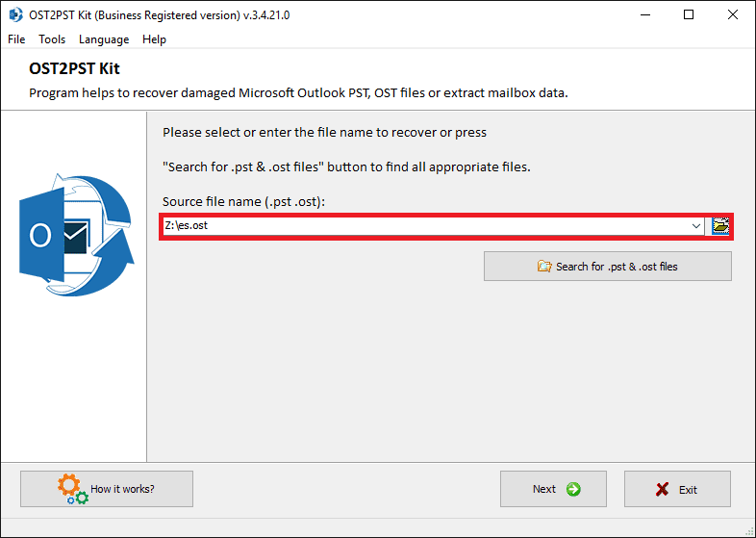Open the Language menu
756x538 pixels.
pos(104,39)
